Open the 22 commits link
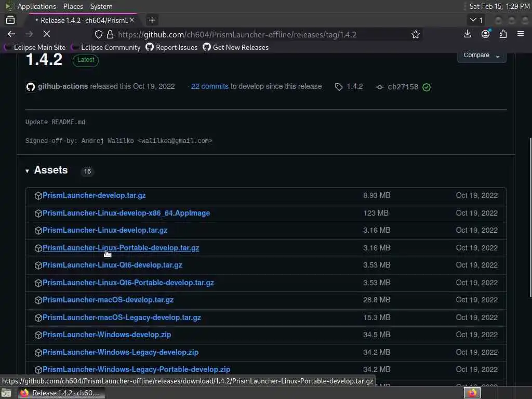The height and width of the screenshot is (399, 532). pos(210,87)
